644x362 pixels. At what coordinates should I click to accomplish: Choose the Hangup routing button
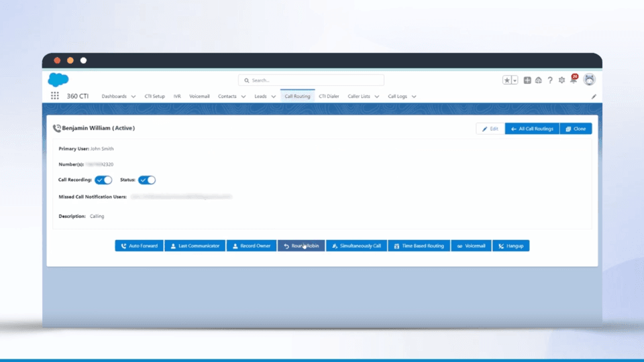[511, 246]
